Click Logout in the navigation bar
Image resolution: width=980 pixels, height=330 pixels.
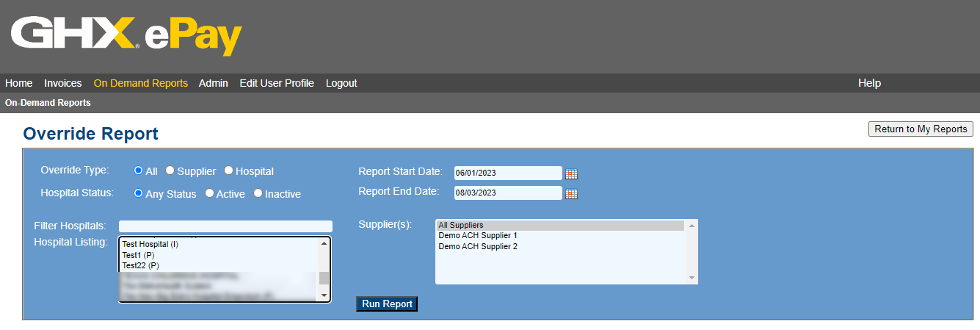(341, 83)
